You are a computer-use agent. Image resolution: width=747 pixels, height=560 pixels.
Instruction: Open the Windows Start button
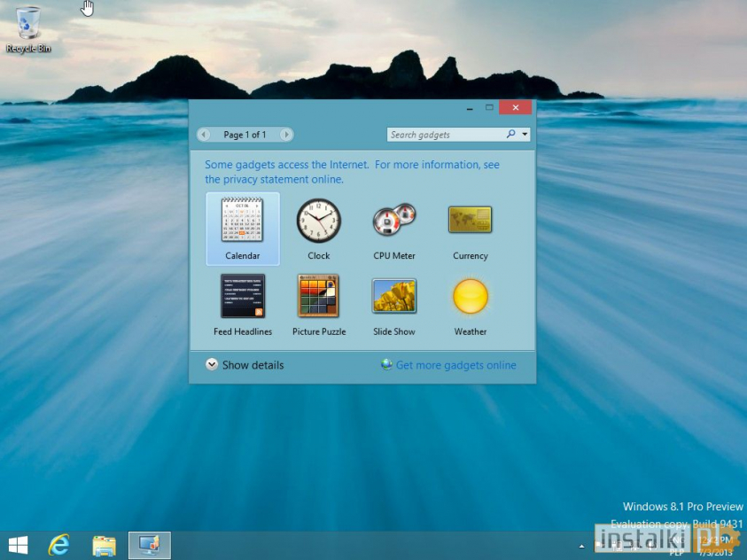point(17,545)
